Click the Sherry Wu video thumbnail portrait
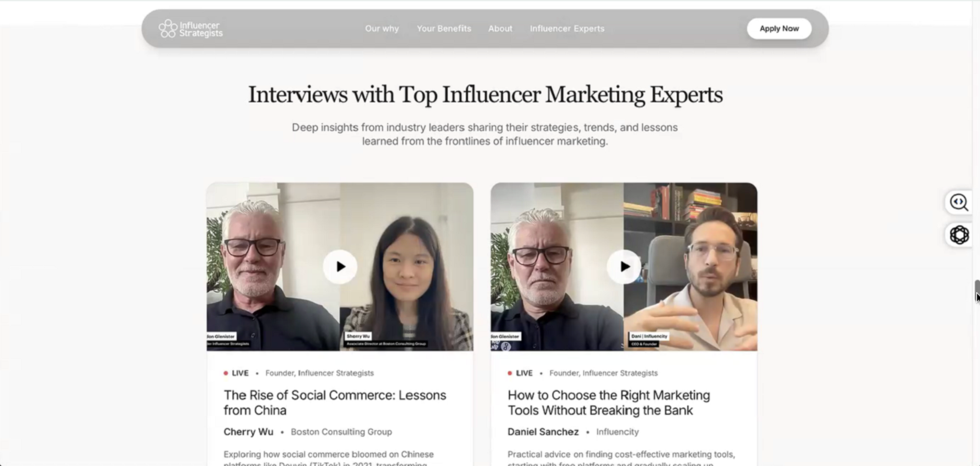 pos(406,267)
